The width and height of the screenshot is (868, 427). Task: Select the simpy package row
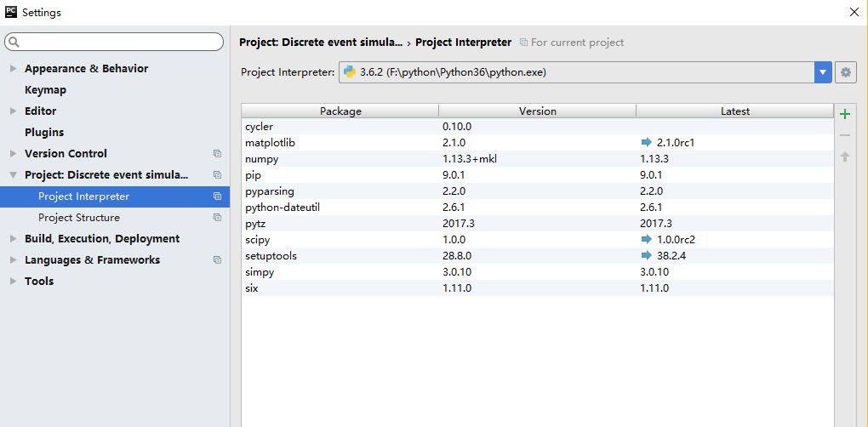pos(537,271)
